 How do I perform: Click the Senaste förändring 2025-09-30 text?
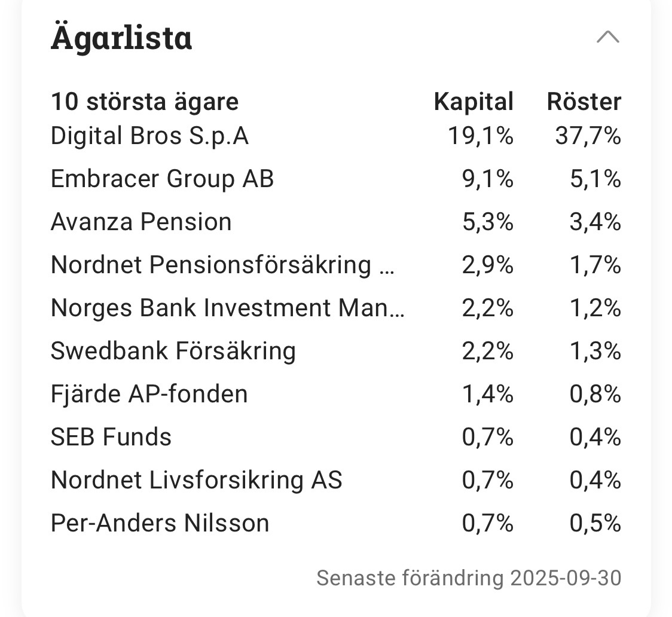pos(469,578)
